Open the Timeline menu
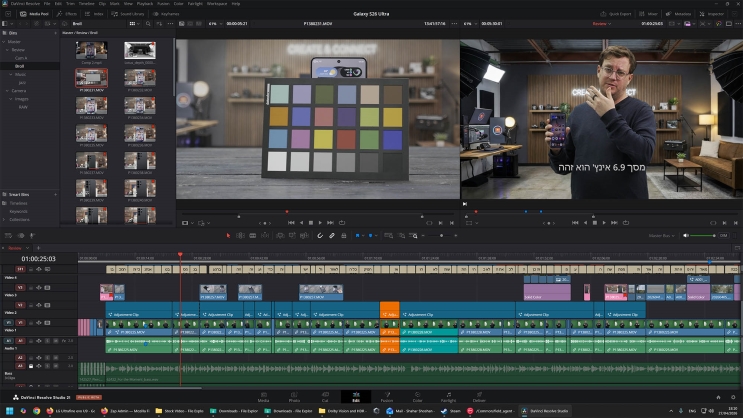743x418 pixels. (86, 3)
